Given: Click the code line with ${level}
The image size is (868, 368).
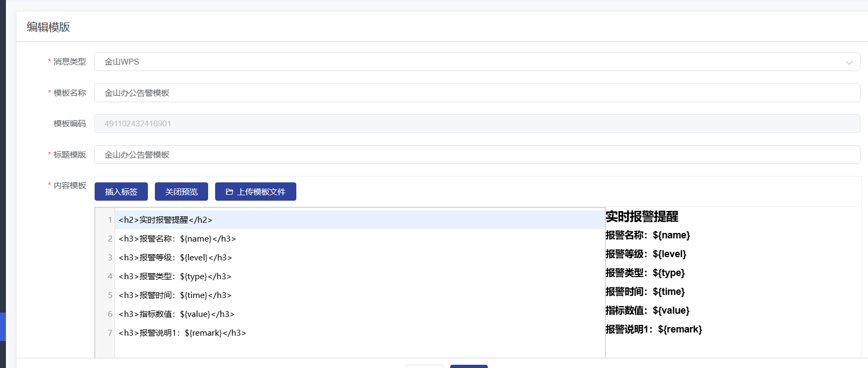Looking at the screenshot, I should 175,258.
